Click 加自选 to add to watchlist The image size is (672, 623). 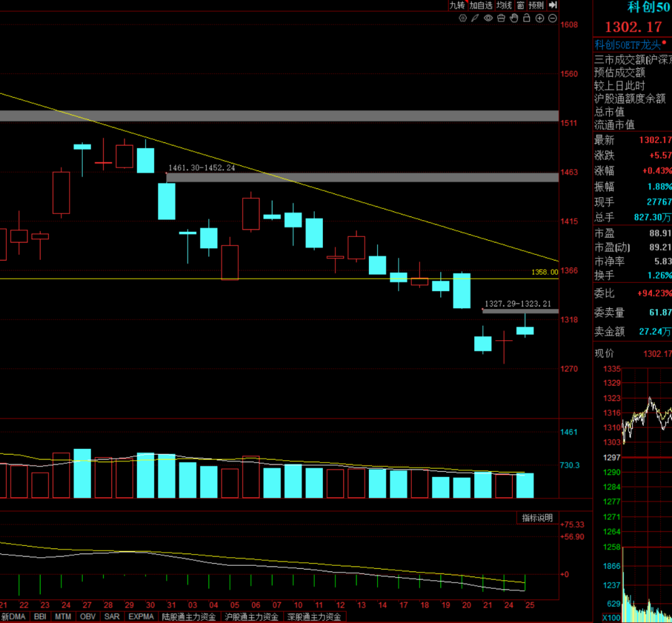point(481,5)
